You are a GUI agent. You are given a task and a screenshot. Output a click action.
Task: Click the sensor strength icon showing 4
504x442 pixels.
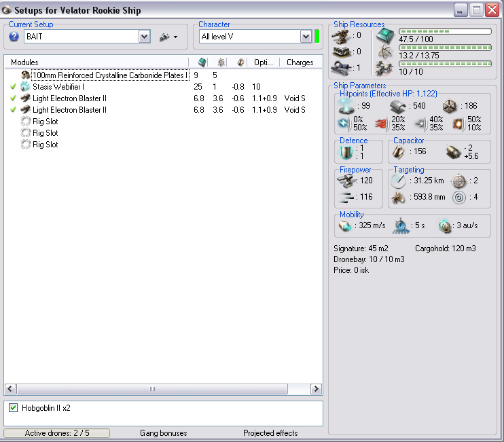pos(459,197)
